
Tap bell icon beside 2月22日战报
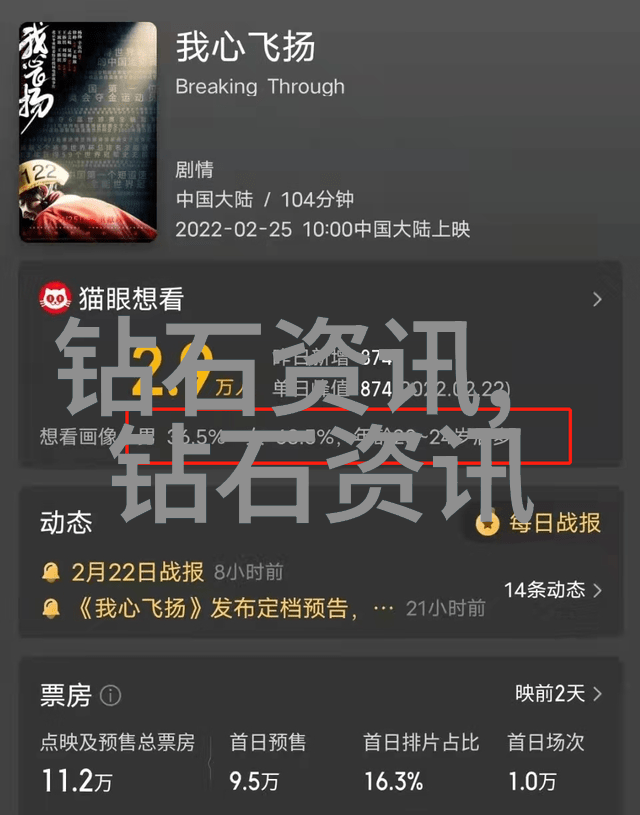click(50, 572)
